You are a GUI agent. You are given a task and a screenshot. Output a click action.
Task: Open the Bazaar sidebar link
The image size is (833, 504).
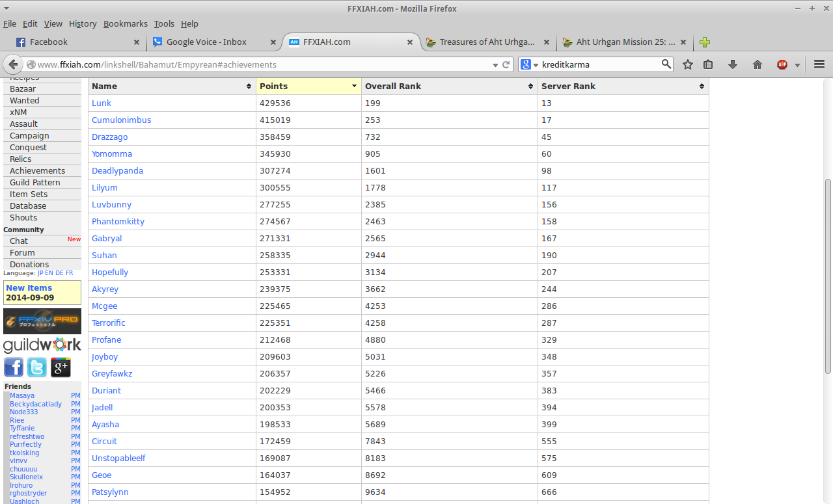(23, 89)
